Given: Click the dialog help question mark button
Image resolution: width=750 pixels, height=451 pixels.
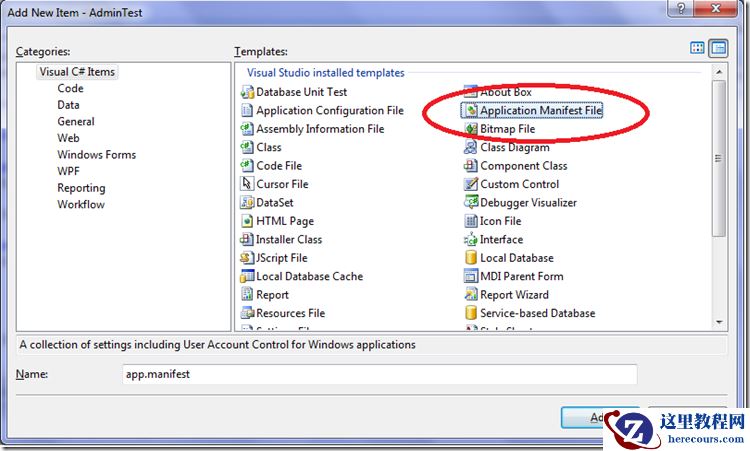Looking at the screenshot, I should (682, 8).
